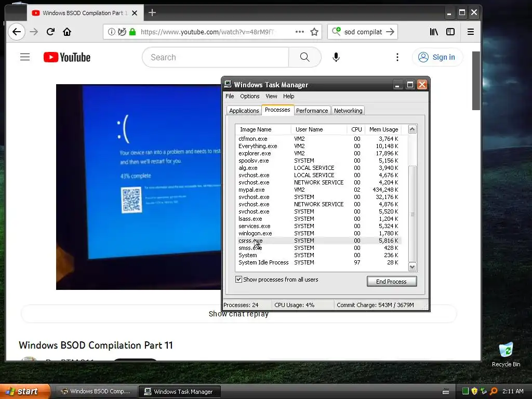
Task: Sort by Image Name column header
Action: click(263, 129)
